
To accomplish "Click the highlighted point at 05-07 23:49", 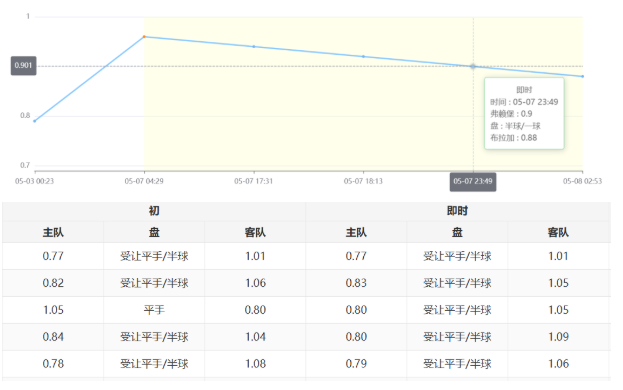I will click(473, 66).
